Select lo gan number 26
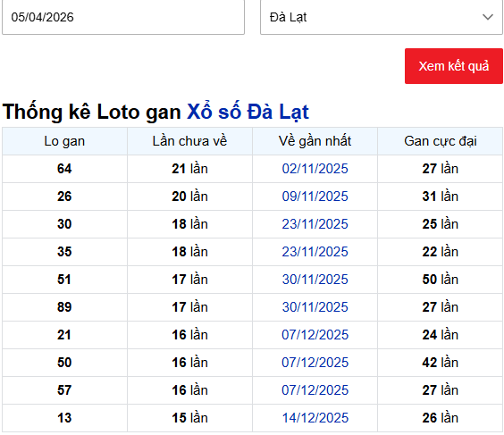 [x=64, y=197]
